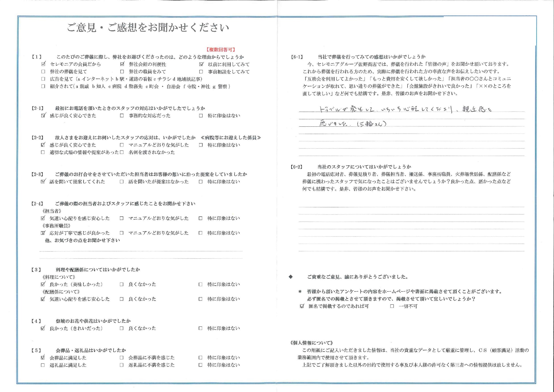Screen dimensions: 554x392
Task: Click the '《事務所職員》' sub-heading
Action: 56,226
